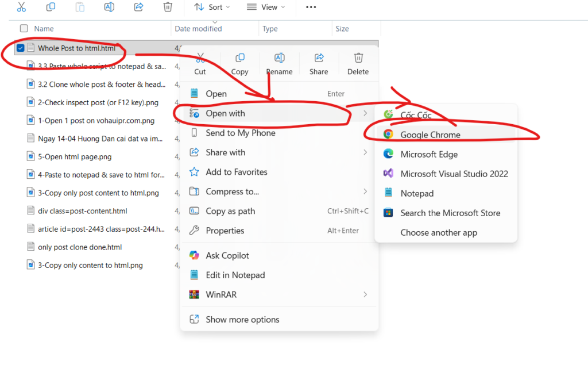Expand the Sort dropdown in toolbar
The image size is (588, 368).
pos(212,7)
